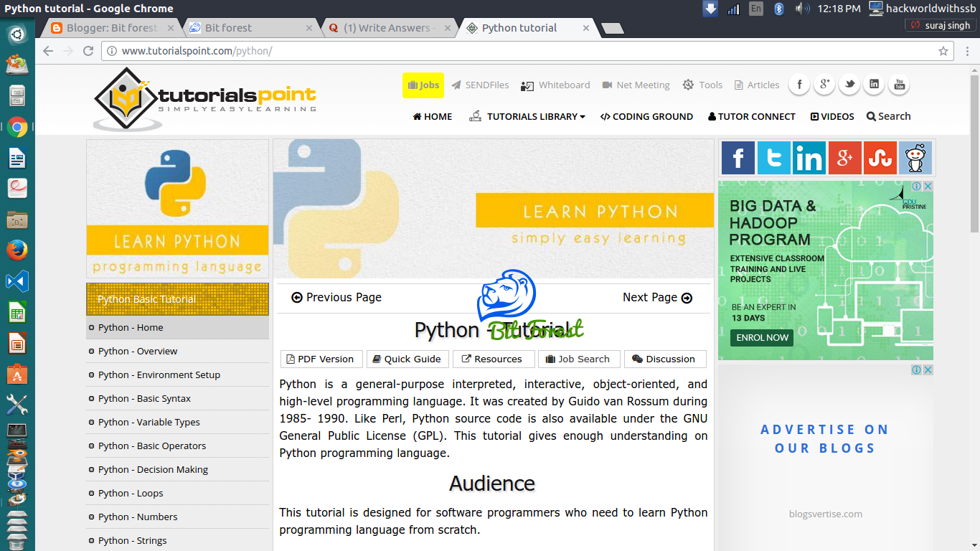This screenshot has width=980, height=551.
Task: Reload the page in Chrome
Action: click(x=88, y=51)
